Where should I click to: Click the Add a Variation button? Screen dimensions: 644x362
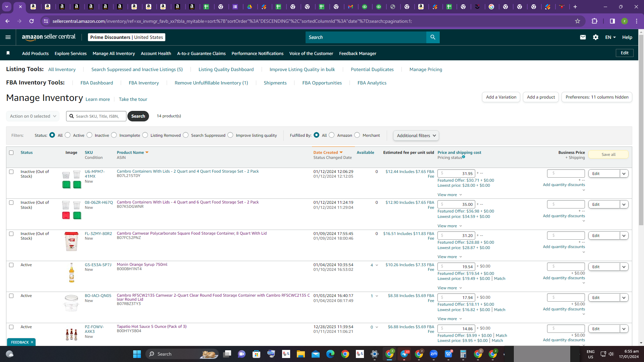point(501,97)
